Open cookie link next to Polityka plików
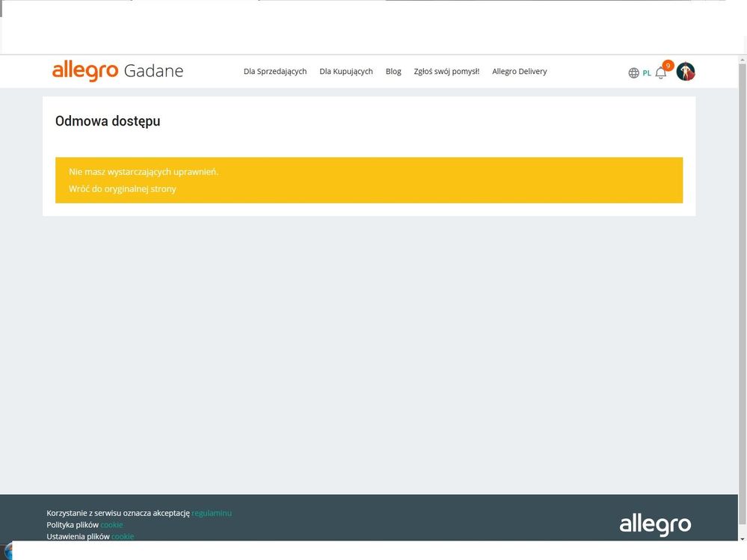The height and width of the screenshot is (560, 747). click(x=111, y=525)
